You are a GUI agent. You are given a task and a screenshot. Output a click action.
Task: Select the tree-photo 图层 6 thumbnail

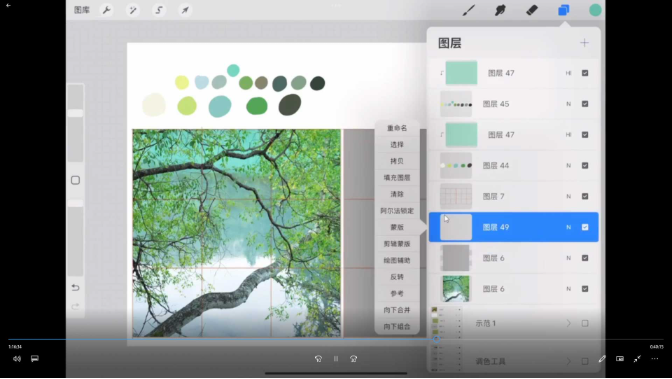[x=456, y=289]
